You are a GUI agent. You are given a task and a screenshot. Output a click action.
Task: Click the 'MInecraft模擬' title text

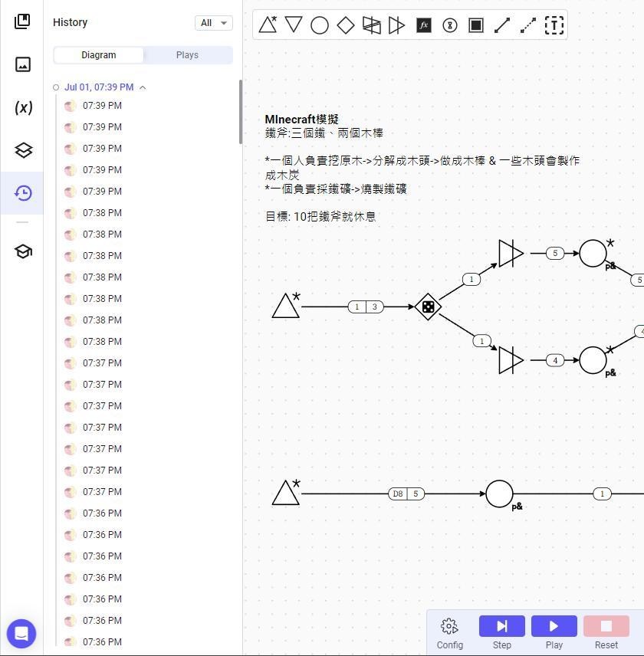click(x=302, y=120)
